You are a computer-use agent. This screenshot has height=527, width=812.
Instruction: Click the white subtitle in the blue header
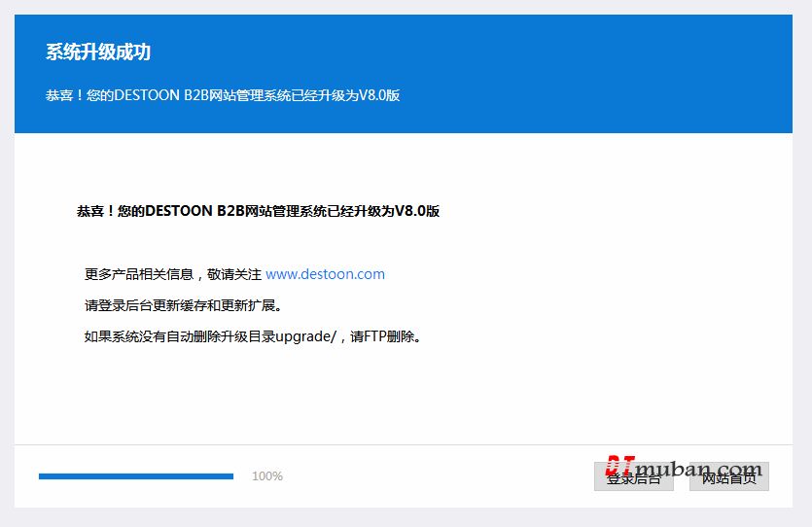click(223, 95)
